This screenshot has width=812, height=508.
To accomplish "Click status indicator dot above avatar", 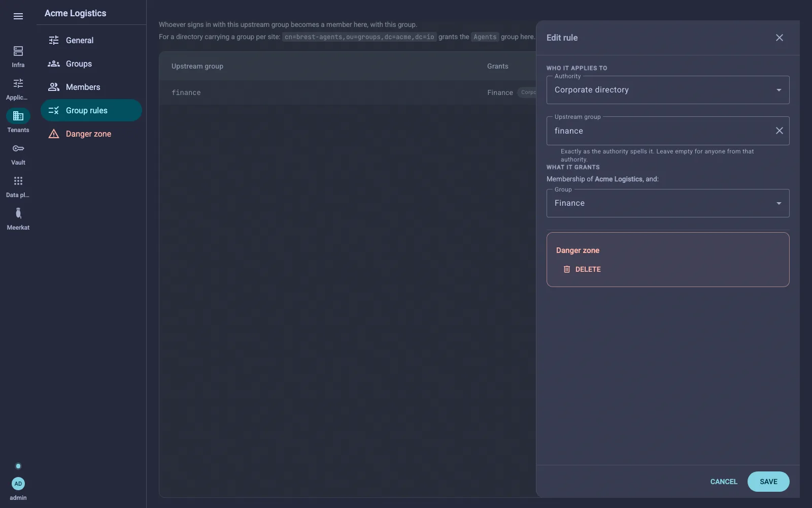I will click(x=18, y=466).
